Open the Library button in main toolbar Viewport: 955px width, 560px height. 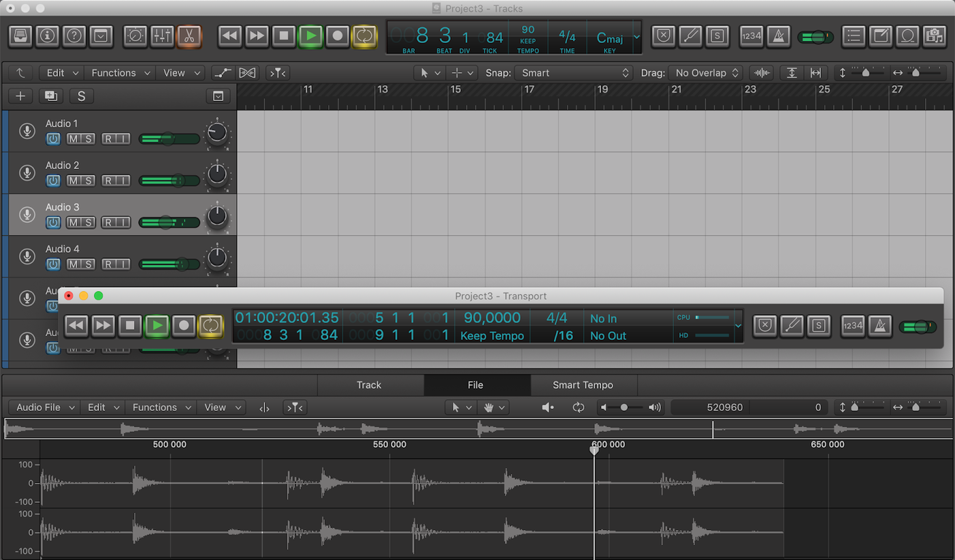tap(20, 35)
